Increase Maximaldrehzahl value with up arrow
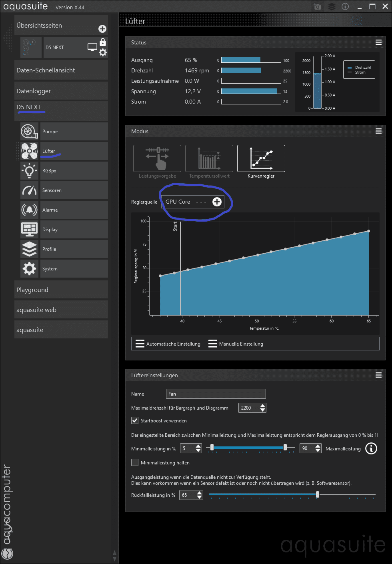The image size is (392, 564). (x=262, y=406)
